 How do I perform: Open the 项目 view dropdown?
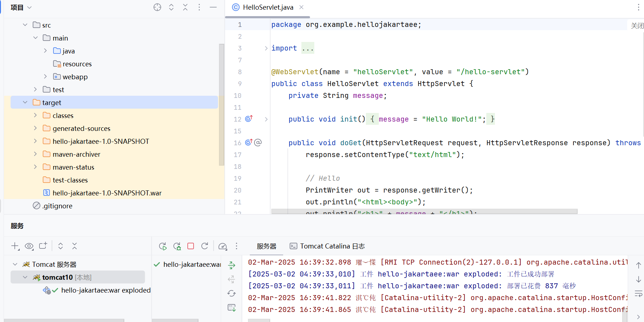point(22,8)
